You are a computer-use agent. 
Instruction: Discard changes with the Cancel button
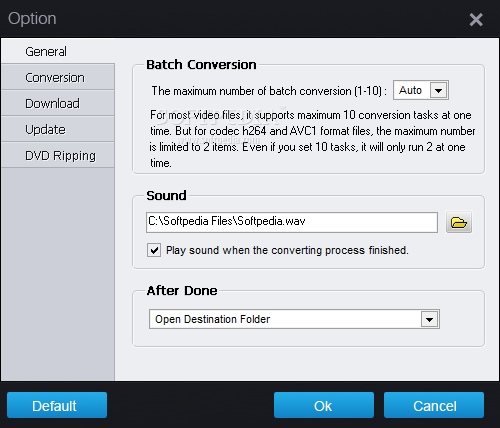click(434, 405)
